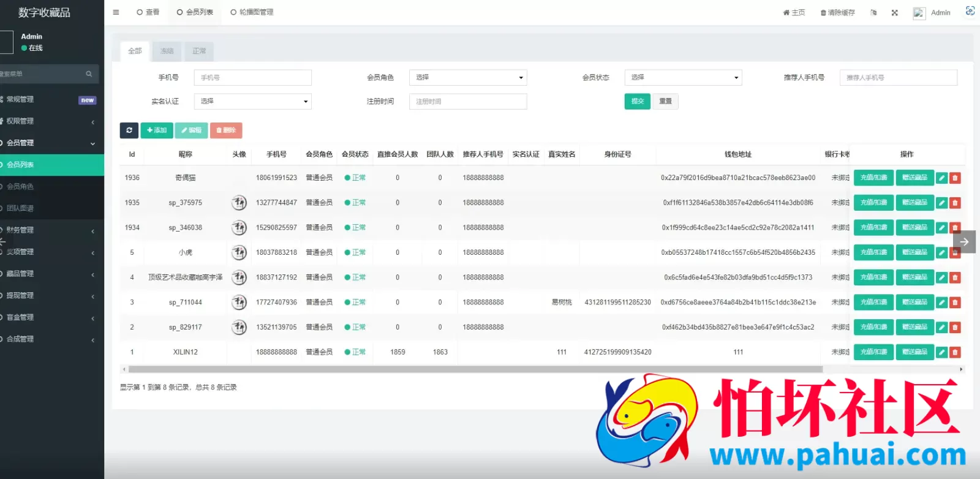Screen dimensions: 980x479
Task: Select 会员列表 in sidebar
Action: click(x=52, y=165)
